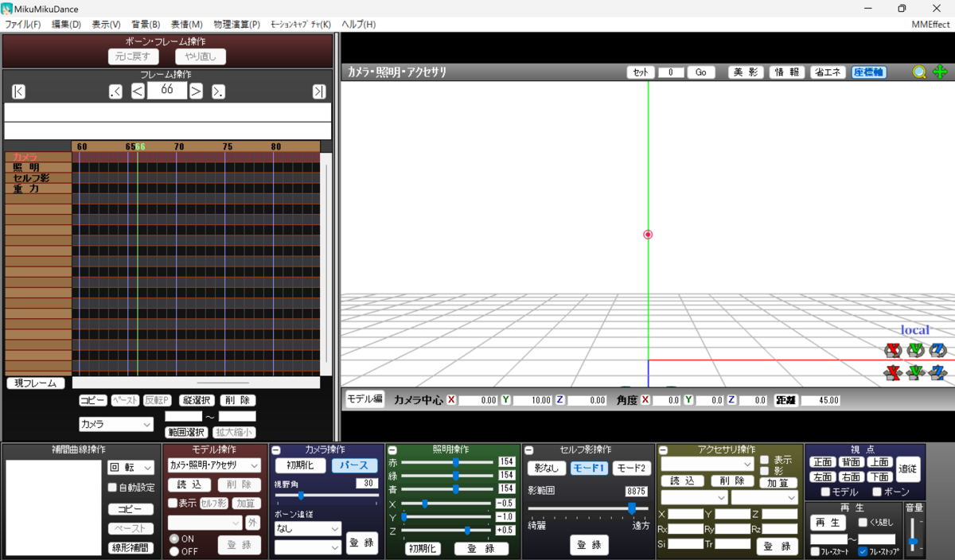The height and width of the screenshot is (560, 955).
Task: Go to previous keyframe with .< button
Action: coord(115,91)
